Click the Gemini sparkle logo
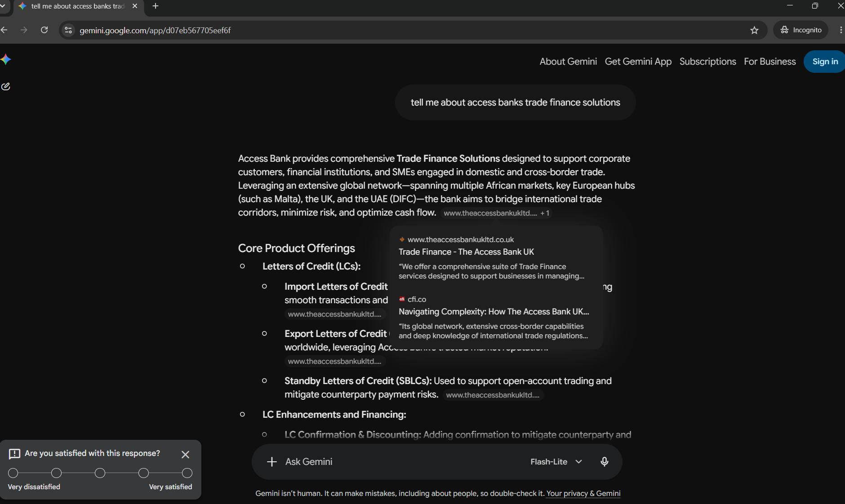Image resolution: width=845 pixels, height=504 pixels. point(6,60)
